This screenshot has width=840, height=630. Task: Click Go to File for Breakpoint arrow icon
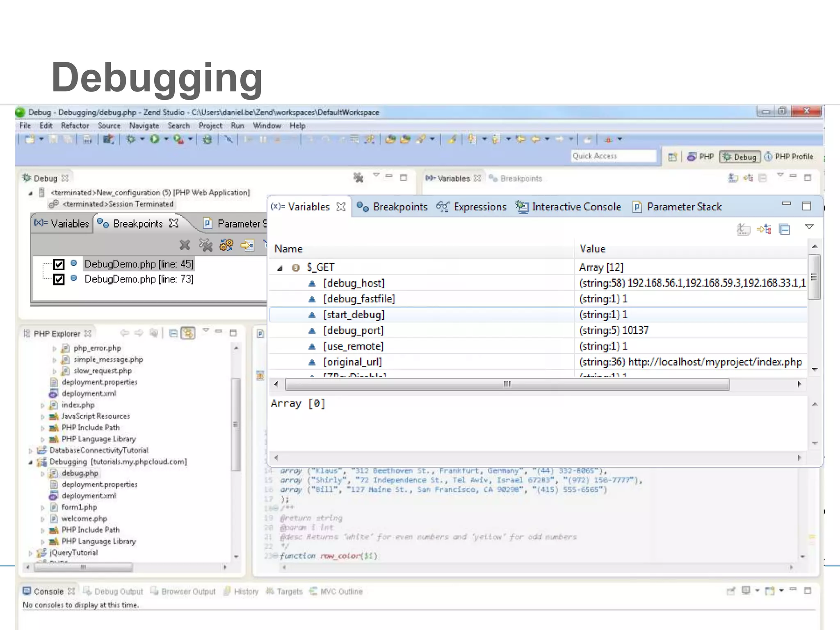tap(247, 245)
